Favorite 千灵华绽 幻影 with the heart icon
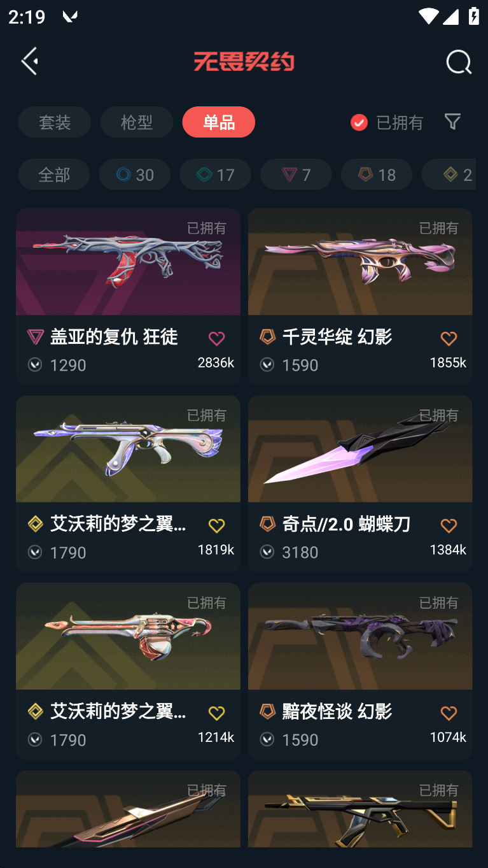The image size is (488, 868). pos(449,338)
